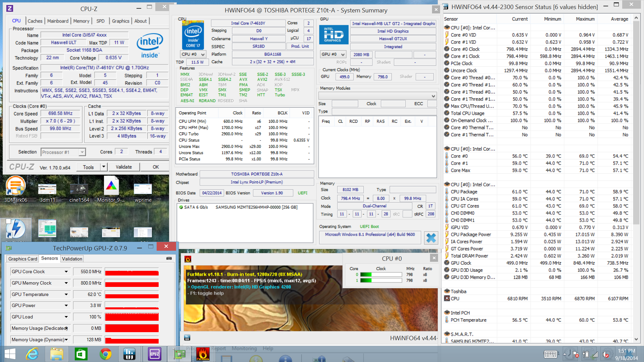The height and width of the screenshot is (362, 644).
Task: Click the system clock 1:51 PM
Action: (627, 351)
